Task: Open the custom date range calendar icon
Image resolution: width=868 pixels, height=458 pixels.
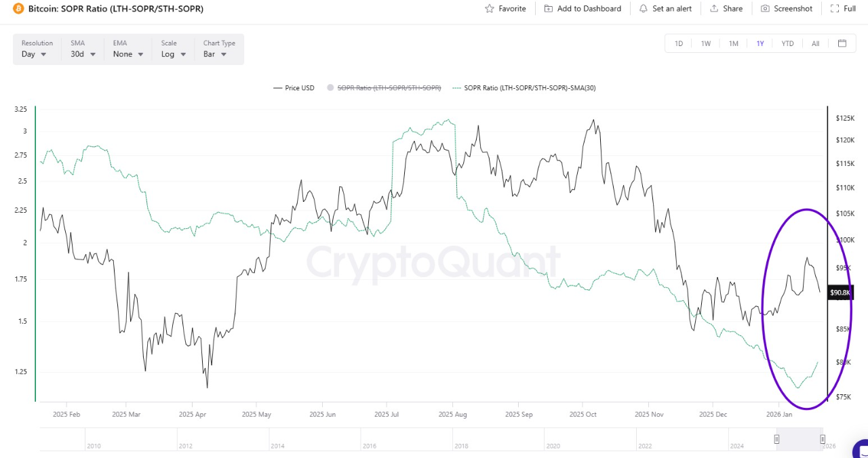Action: (842, 43)
